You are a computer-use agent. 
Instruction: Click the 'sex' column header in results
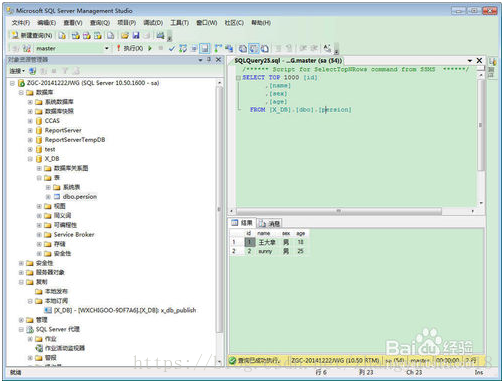[x=286, y=233]
